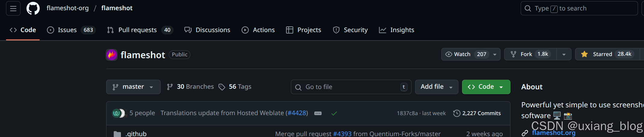Focus the Type / to search box
Image resolution: width=644 pixels, height=137 pixels.
click(x=579, y=8)
